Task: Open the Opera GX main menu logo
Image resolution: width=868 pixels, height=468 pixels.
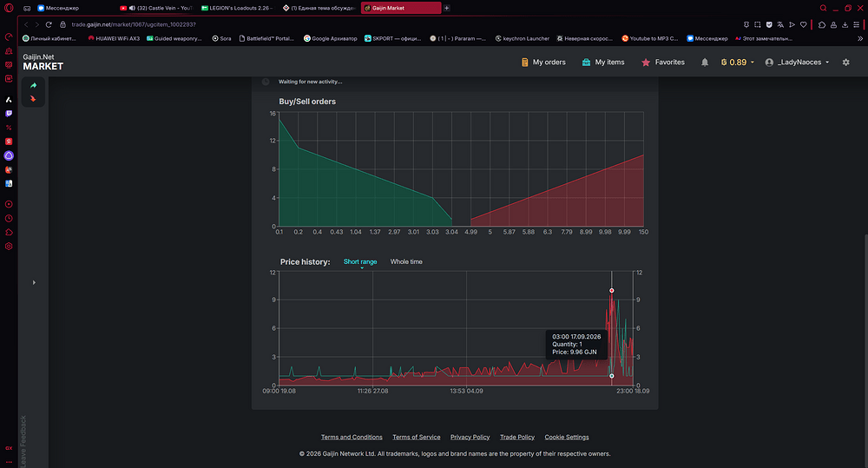Action: (9, 8)
